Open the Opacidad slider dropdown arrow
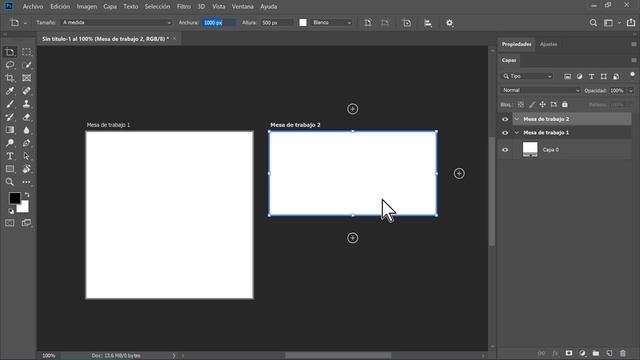 pos(631,91)
